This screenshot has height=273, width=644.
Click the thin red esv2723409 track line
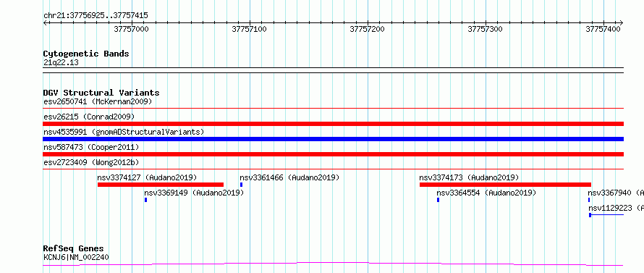[x=333, y=169]
